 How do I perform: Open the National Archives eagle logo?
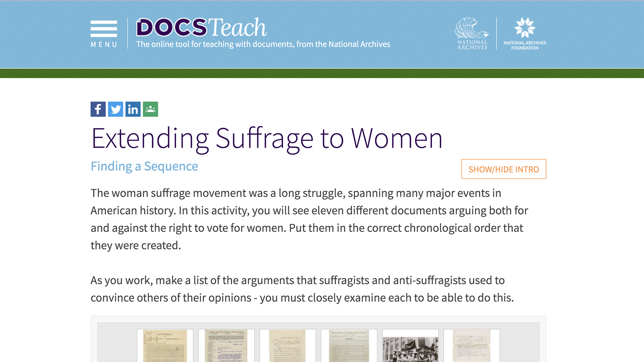click(x=472, y=34)
